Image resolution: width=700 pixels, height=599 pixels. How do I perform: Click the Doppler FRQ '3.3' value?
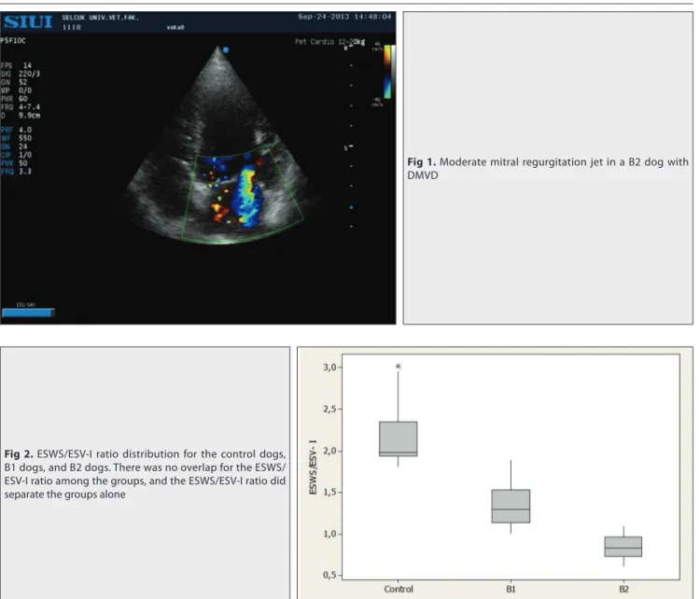tap(25, 172)
